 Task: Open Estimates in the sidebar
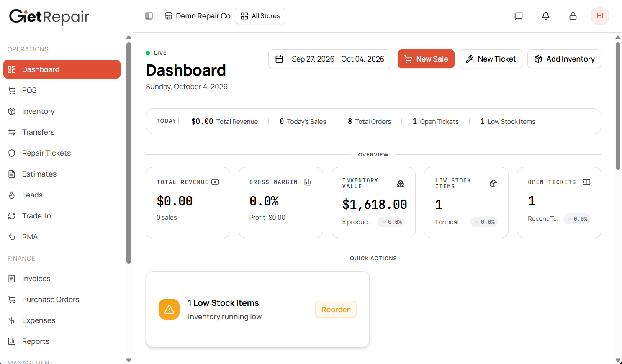point(62,174)
